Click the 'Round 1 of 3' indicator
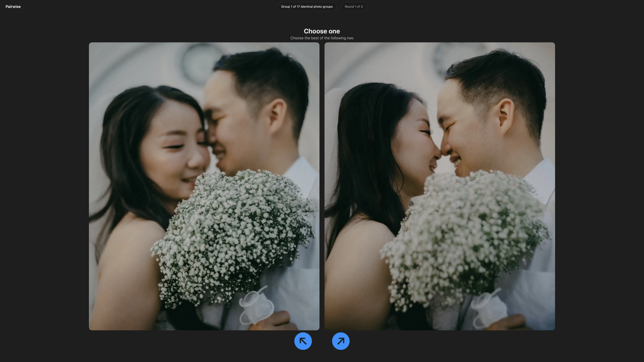Viewport: 644px width, 362px height. pyautogui.click(x=353, y=7)
